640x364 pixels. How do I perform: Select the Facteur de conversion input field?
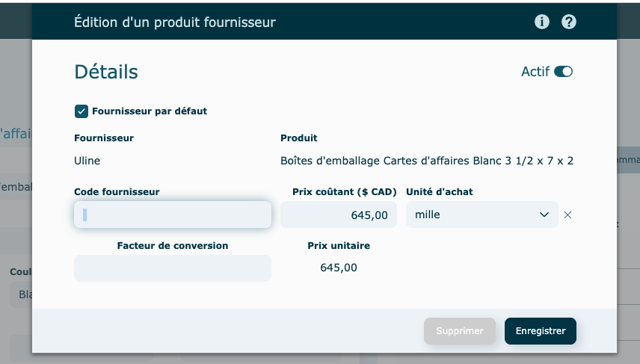[x=173, y=268]
